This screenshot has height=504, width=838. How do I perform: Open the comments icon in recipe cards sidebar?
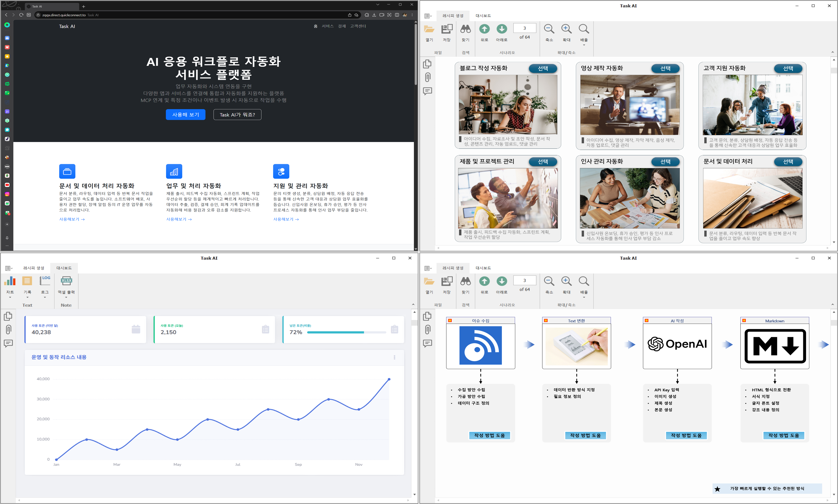427,91
